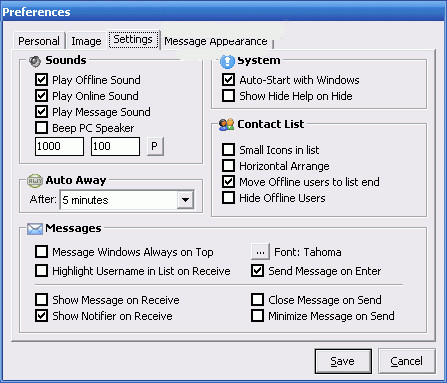447x383 pixels.
Task: Enable Close Message on Send
Action: point(257,300)
